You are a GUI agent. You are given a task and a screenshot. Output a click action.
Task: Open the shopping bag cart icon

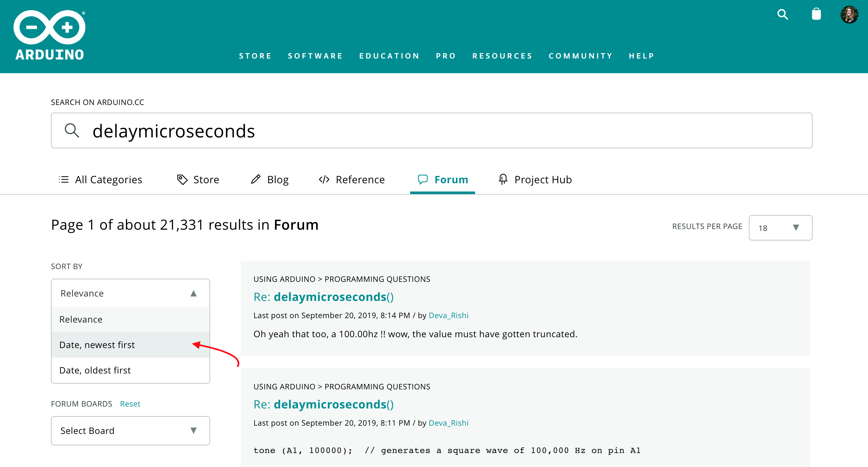click(x=816, y=14)
